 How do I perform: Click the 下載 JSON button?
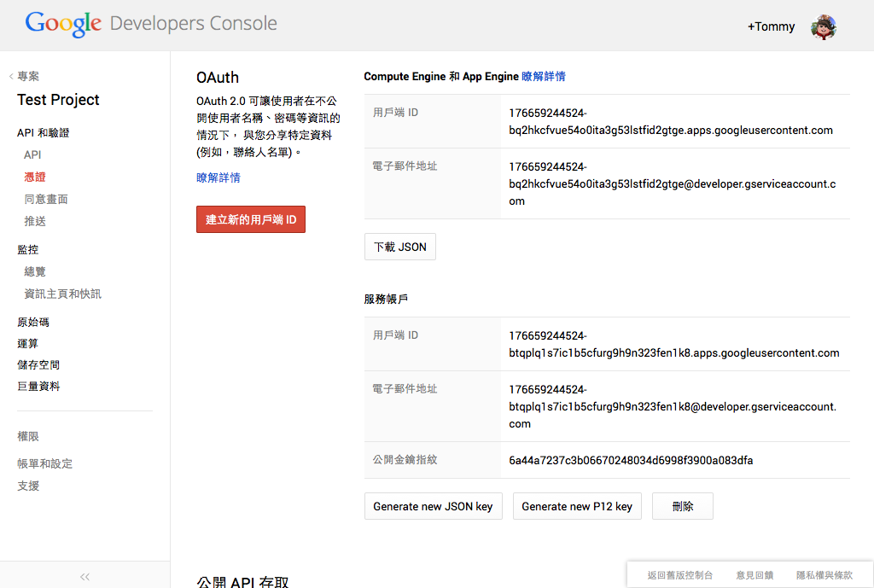click(x=400, y=247)
